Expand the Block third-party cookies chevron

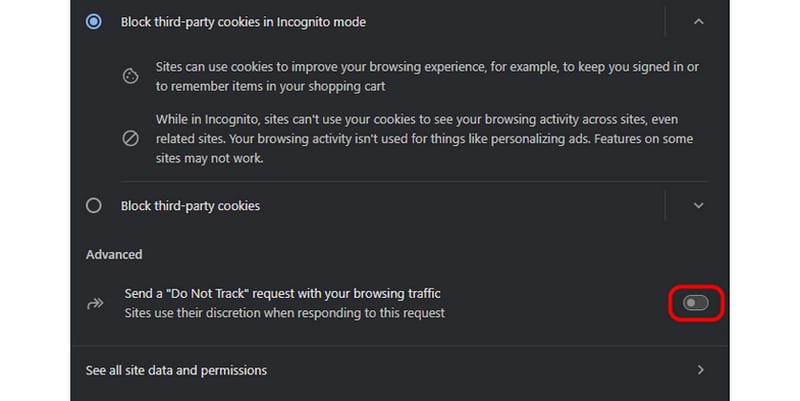coord(699,205)
